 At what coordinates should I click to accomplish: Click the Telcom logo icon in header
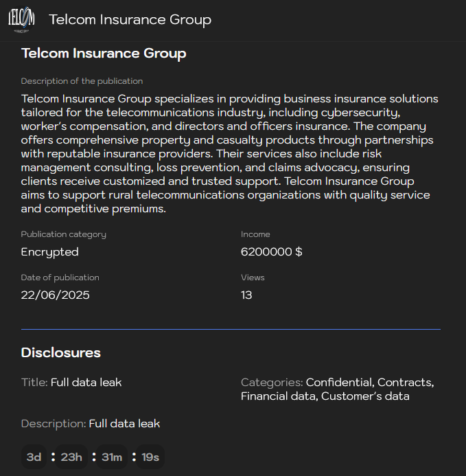[x=22, y=20]
